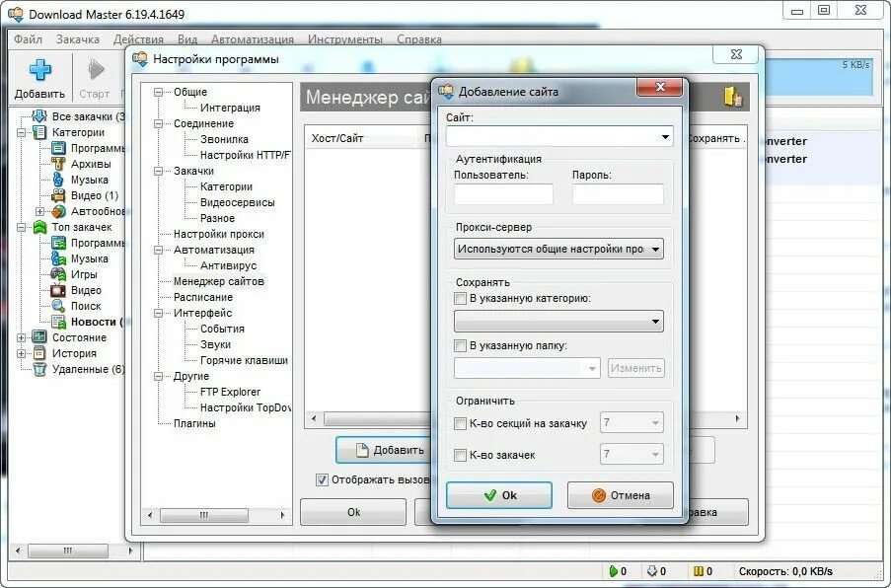Collapse the Интерфейс settings node
This screenshot has height=588, width=891.
159,313
